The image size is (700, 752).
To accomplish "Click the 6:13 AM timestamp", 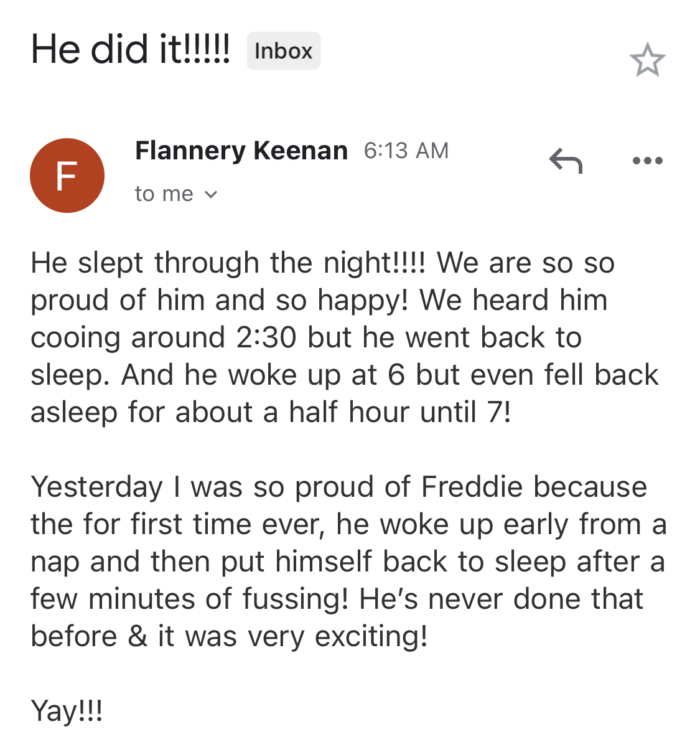I will coord(406,151).
